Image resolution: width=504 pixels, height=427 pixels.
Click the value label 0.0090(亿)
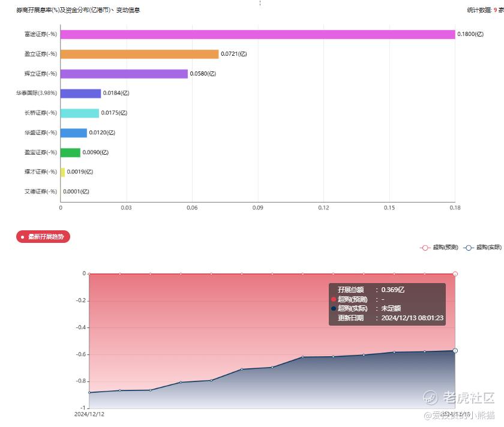(x=95, y=152)
